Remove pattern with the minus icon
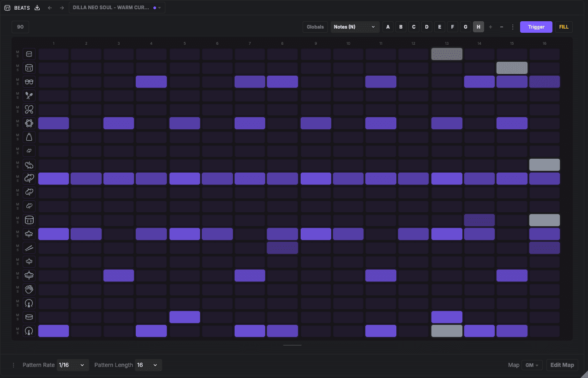This screenshot has width=588, height=378. coord(502,27)
